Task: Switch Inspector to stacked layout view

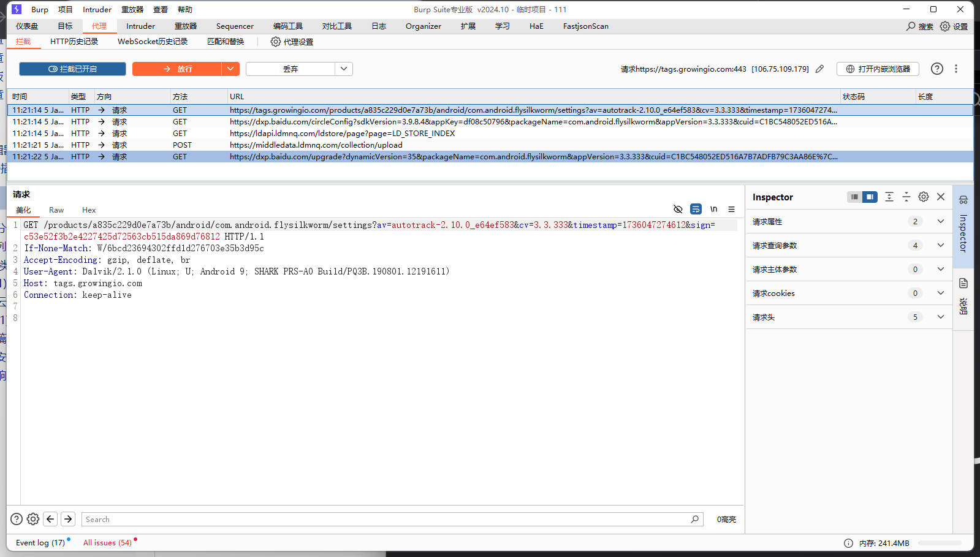Action: (x=854, y=197)
